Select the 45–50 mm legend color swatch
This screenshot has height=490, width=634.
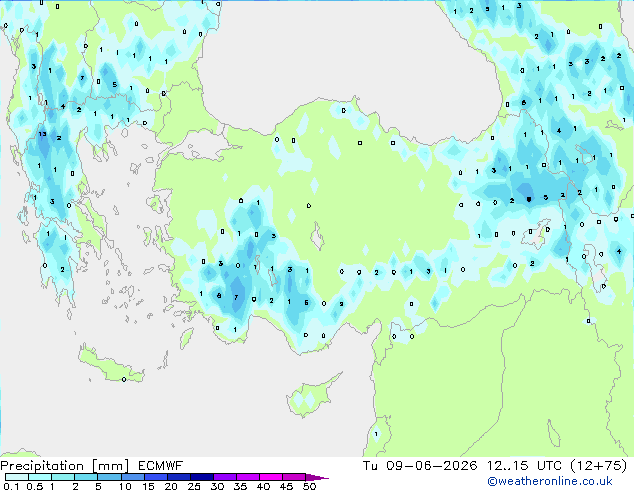[x=294, y=477]
